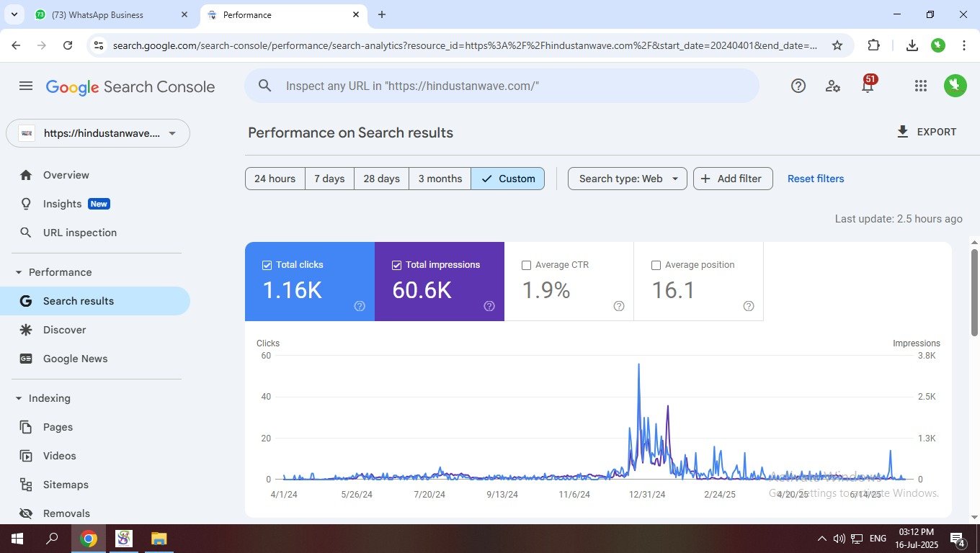
Task: Open Discover in the sidebar
Action: tap(64, 330)
